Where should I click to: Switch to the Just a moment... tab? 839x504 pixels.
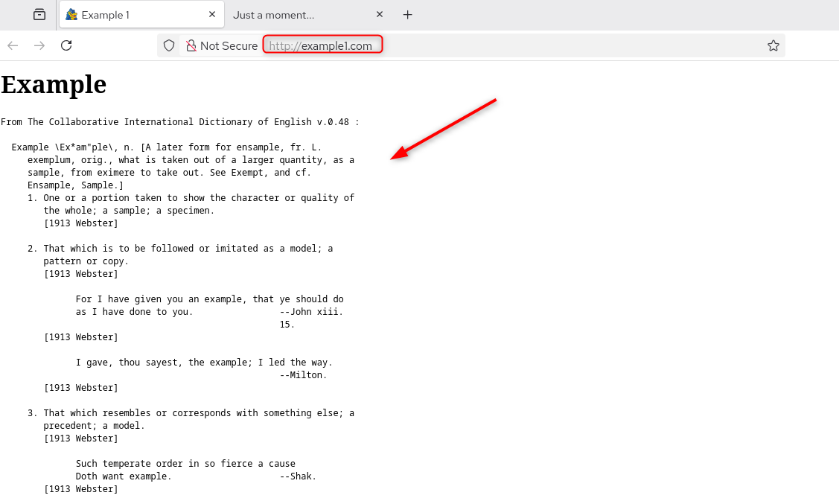tap(307, 15)
